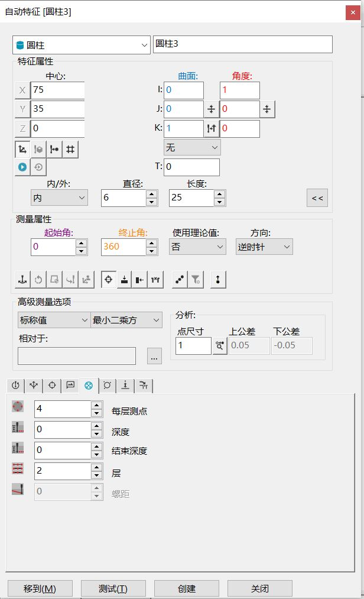This screenshot has width=364, height=599.
Task: Click the ellipsis browse button for 相对于
Action: tap(155, 356)
